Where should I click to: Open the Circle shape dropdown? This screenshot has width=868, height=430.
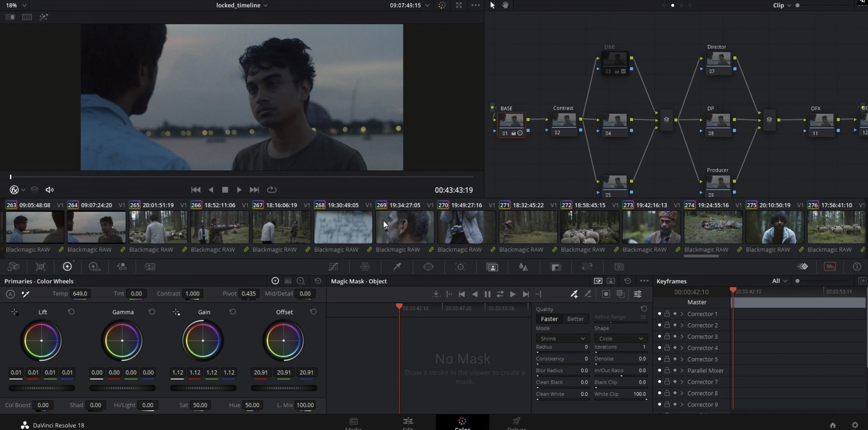621,339
